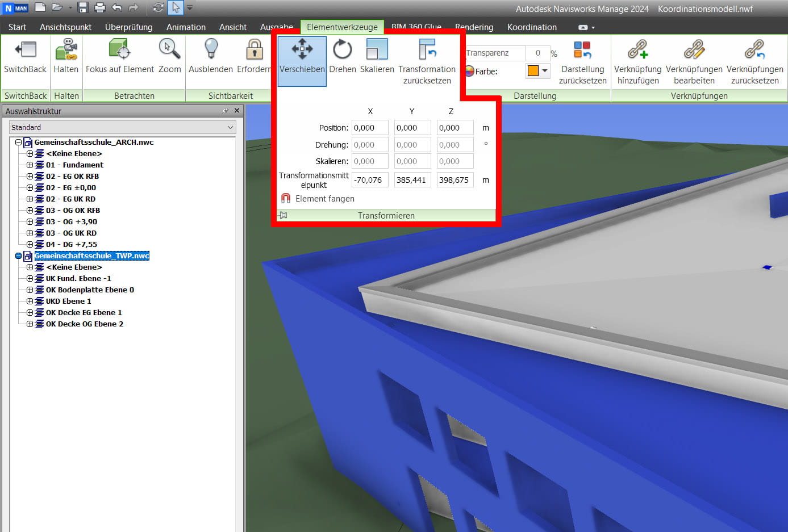Save the file with the floppy icon

click(83, 7)
